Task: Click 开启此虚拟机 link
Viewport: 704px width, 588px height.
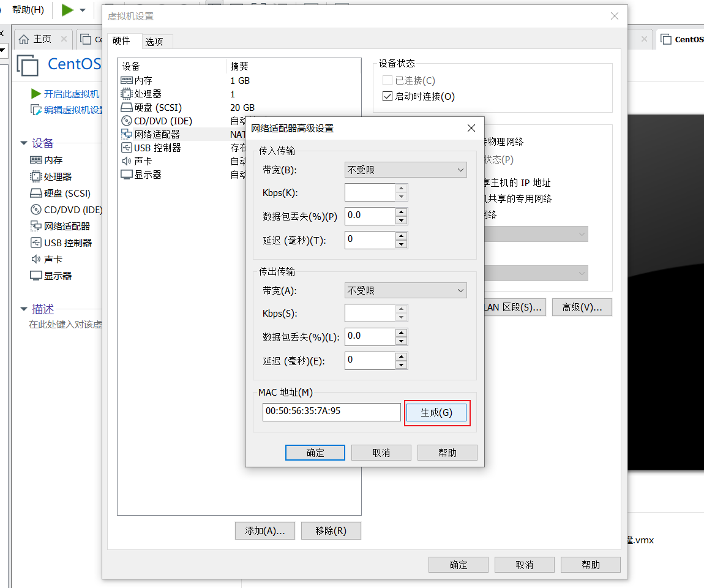Action: pyautogui.click(x=72, y=94)
